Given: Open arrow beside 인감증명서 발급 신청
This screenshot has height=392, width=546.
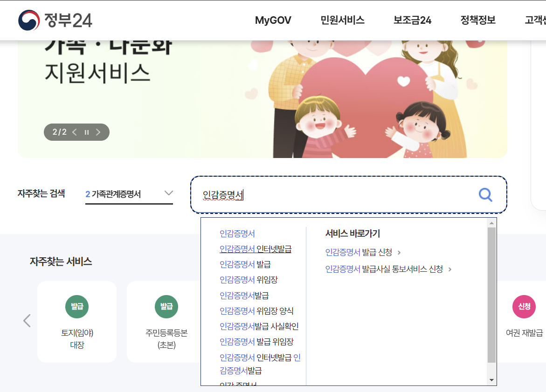Looking at the screenshot, I should coord(399,253).
